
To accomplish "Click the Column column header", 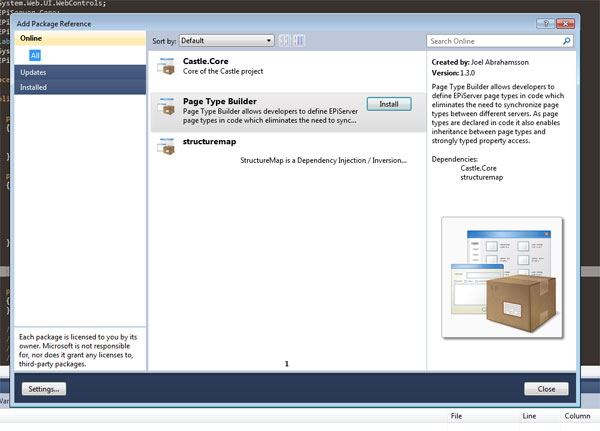I will pos(577,416).
